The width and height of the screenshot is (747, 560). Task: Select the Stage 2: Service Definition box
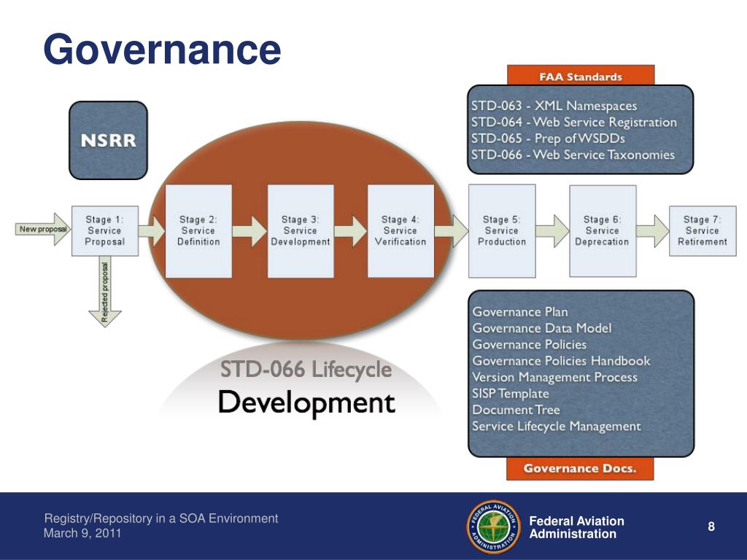pos(198,231)
